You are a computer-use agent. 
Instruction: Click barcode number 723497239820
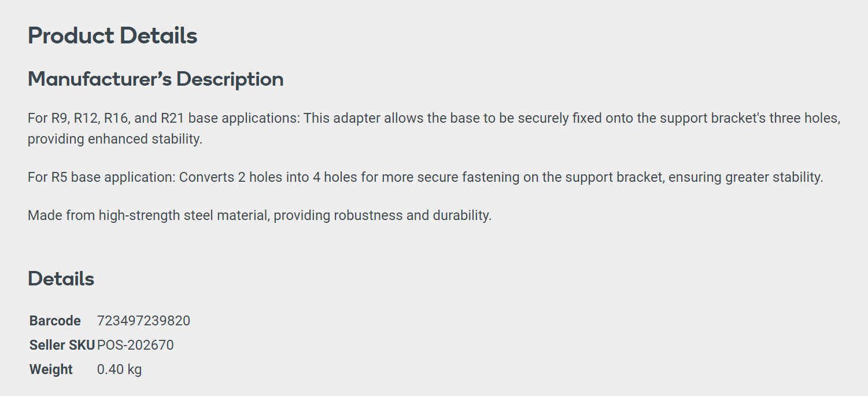click(143, 321)
